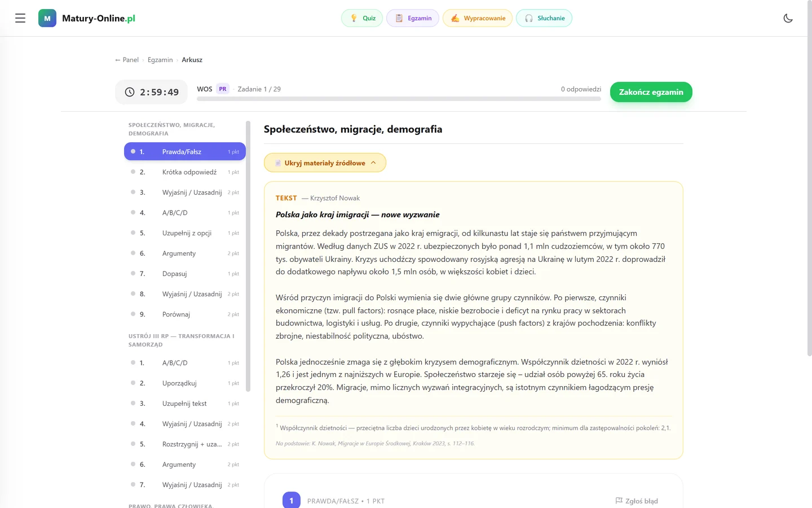Click the "Ustrój III RP — Transformacja i Samorząd" section header

click(x=181, y=340)
